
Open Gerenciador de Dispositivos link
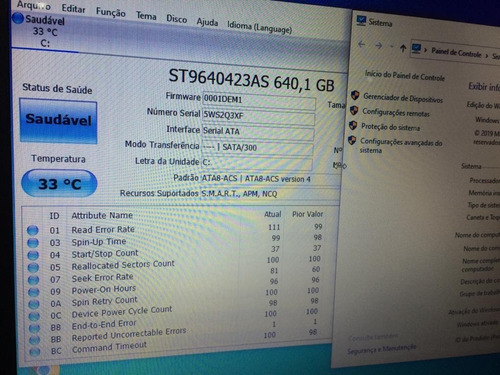coord(403,98)
